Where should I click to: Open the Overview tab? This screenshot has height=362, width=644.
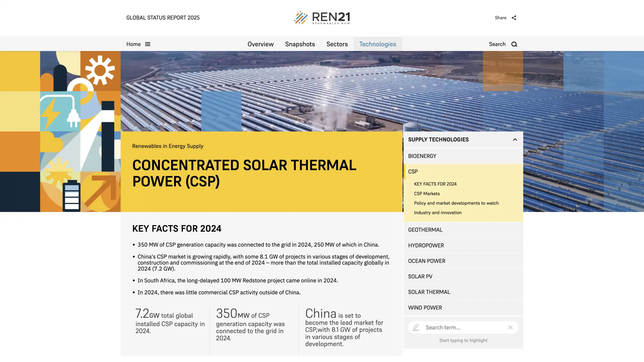click(260, 44)
